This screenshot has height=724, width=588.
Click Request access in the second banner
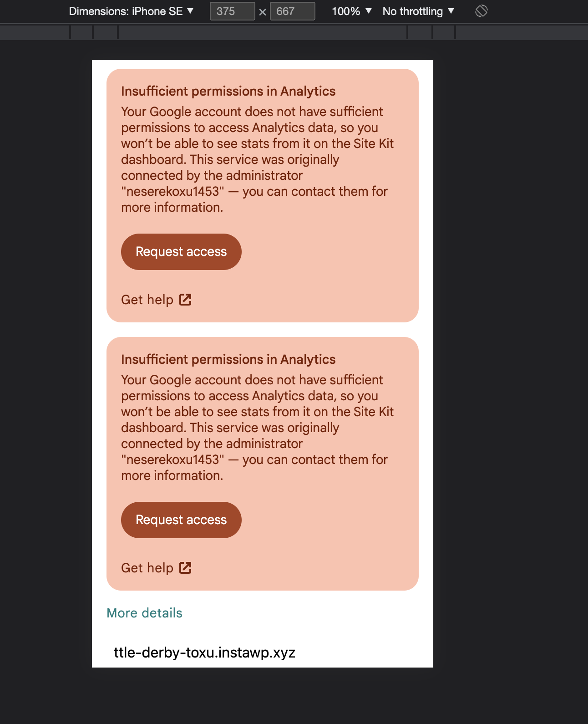tap(181, 520)
